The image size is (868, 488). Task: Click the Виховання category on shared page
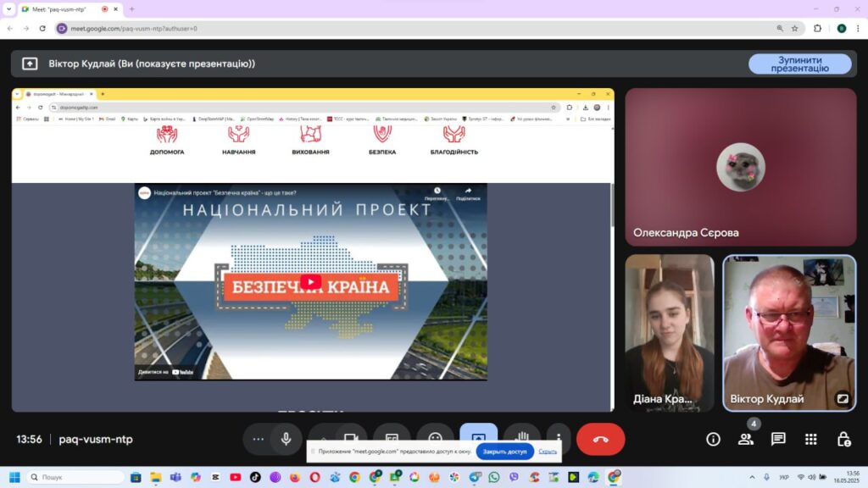coord(310,141)
